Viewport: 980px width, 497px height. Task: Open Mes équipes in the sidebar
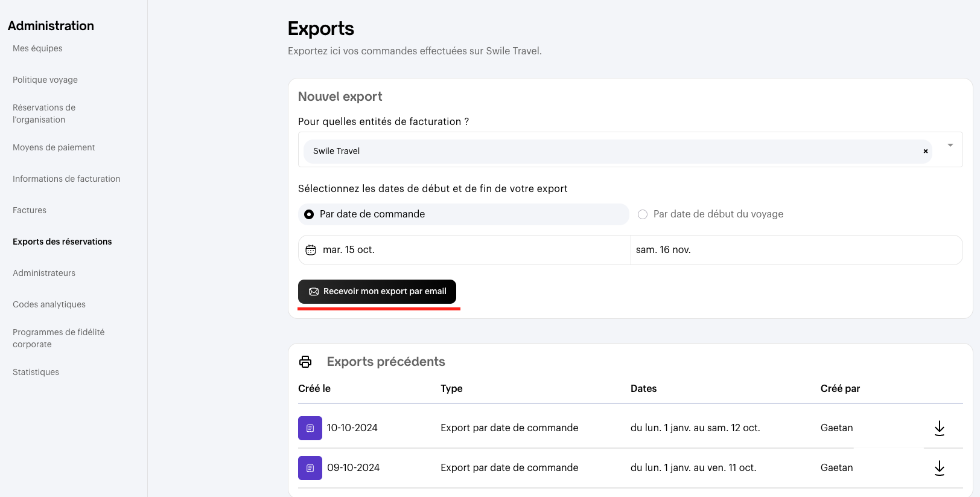(x=37, y=48)
